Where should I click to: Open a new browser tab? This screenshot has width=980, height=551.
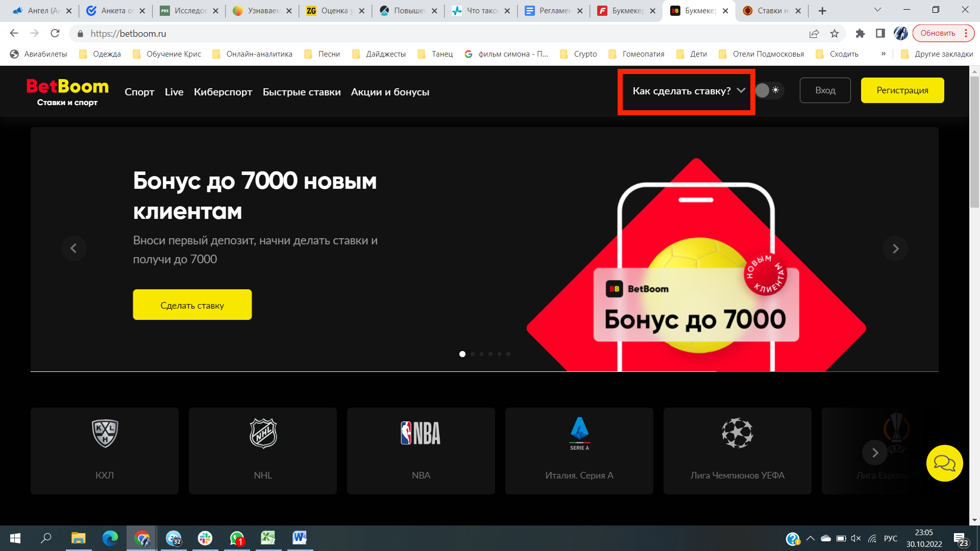pos(822,11)
